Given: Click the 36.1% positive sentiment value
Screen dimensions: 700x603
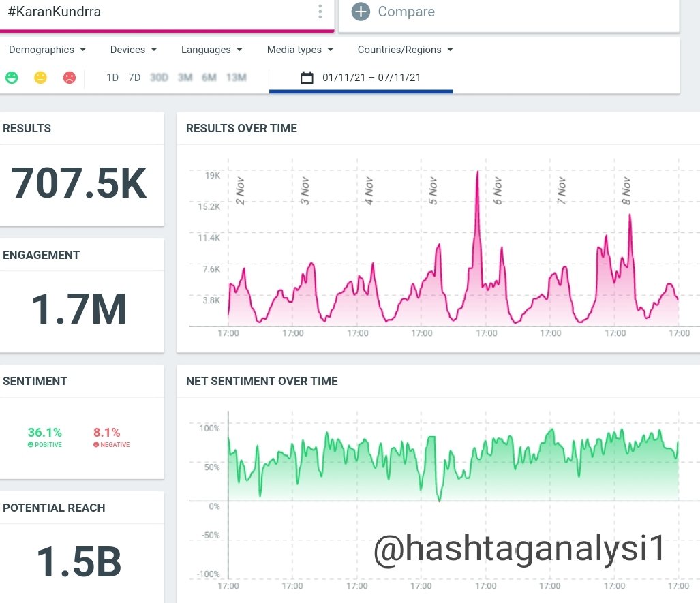Looking at the screenshot, I should (44, 433).
